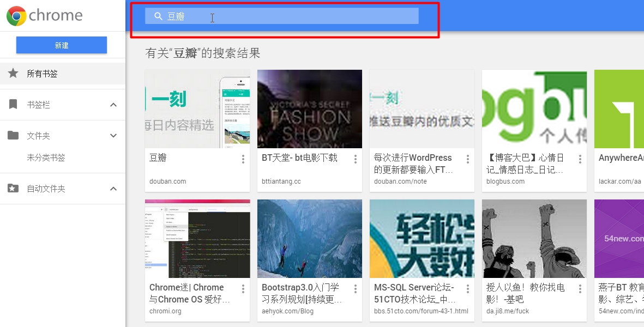Open the 博客大巴 blogbus thumbnail
Viewport: 644px width, 327px height.
[534, 108]
